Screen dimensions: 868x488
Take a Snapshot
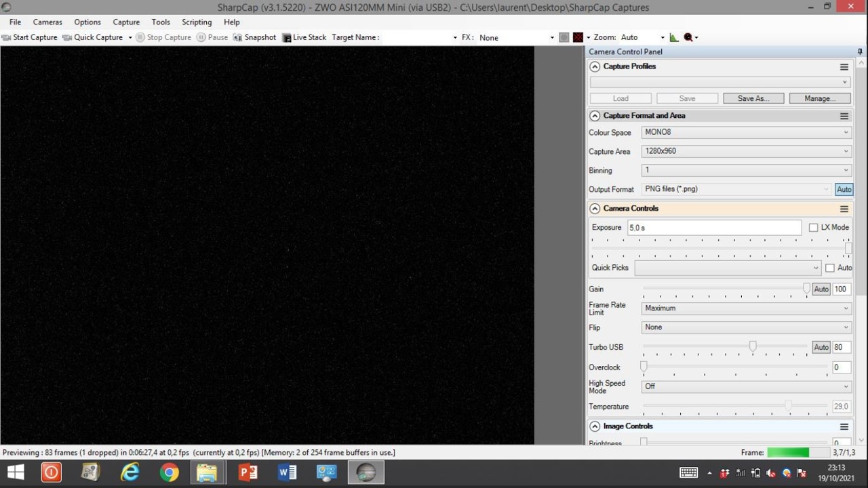pyautogui.click(x=254, y=37)
